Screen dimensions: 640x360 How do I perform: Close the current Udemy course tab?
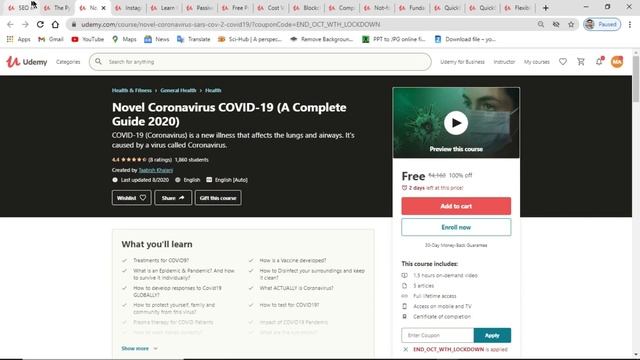click(x=104, y=8)
